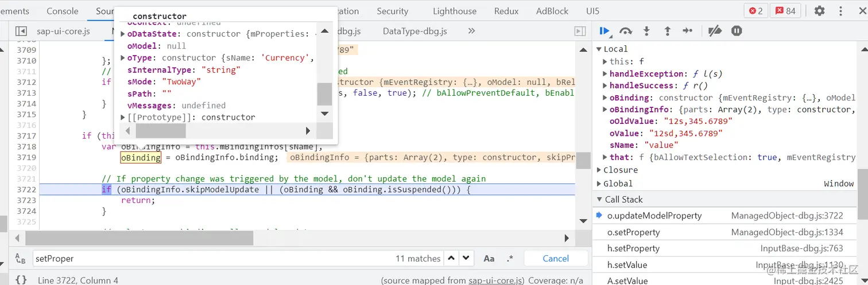Toggle match case Aa option

tap(489, 259)
